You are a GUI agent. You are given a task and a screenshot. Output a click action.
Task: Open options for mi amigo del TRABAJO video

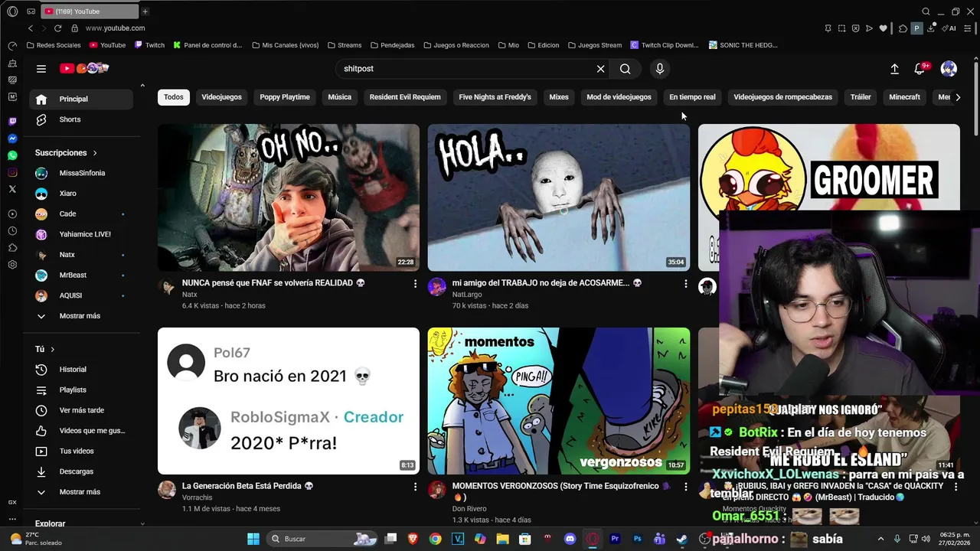click(686, 284)
